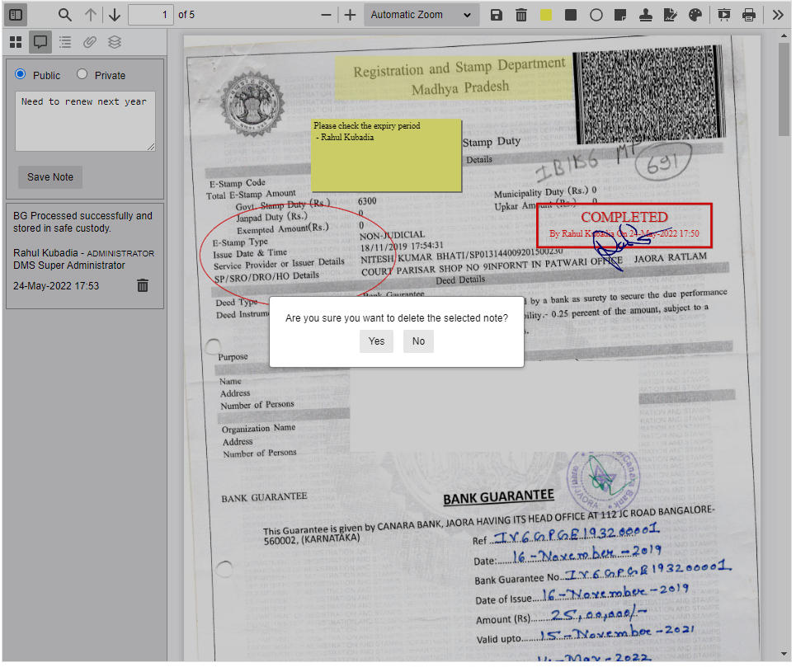Image resolution: width=796 pixels, height=672 pixels.
Task: Select the square annotation tool
Action: (572, 14)
